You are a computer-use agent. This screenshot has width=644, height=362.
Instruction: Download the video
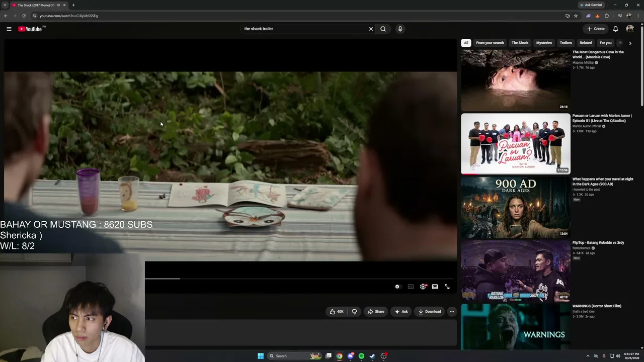coord(429,312)
